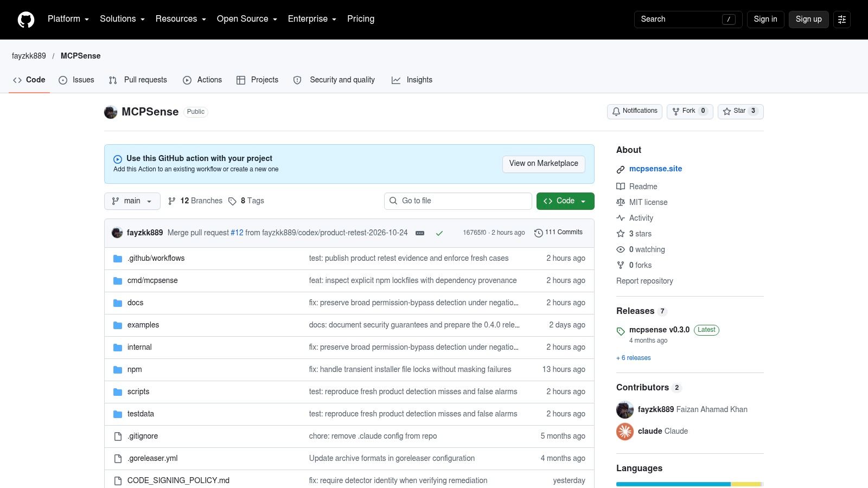Expand the Solutions menu
This screenshot has width=868, height=488.
click(x=123, y=19)
